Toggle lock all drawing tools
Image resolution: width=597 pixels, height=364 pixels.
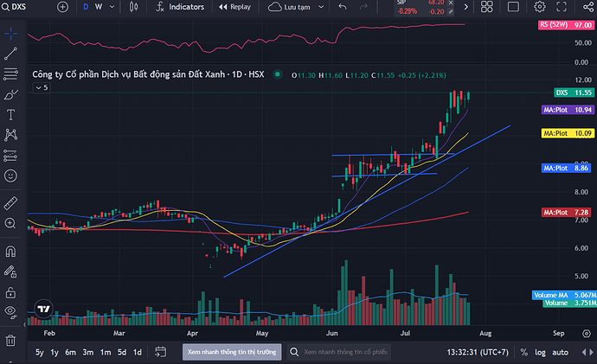(x=10, y=292)
